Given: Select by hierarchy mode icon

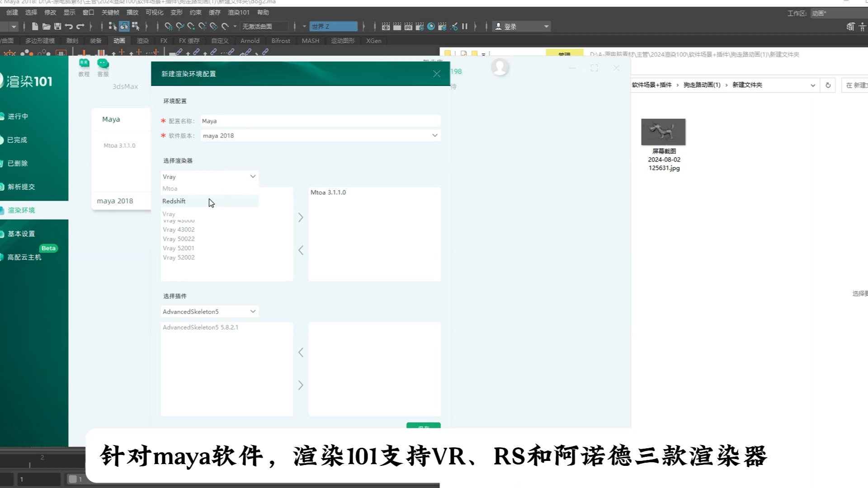Looking at the screenshot, I should click(x=113, y=27).
